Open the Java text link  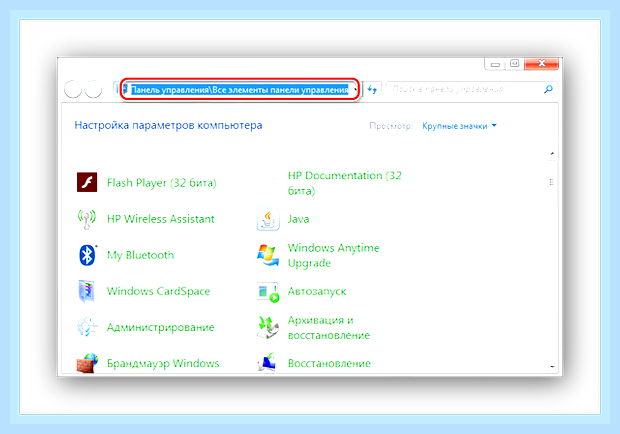tap(299, 219)
